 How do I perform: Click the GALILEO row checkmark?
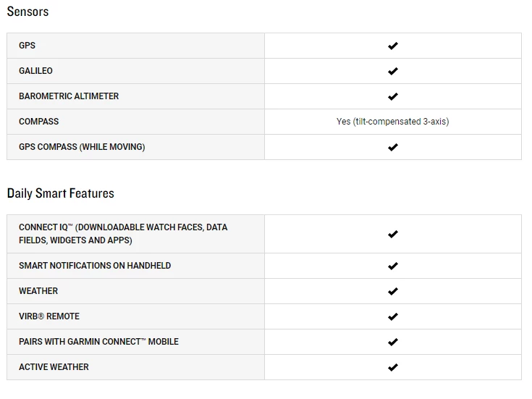(x=393, y=71)
